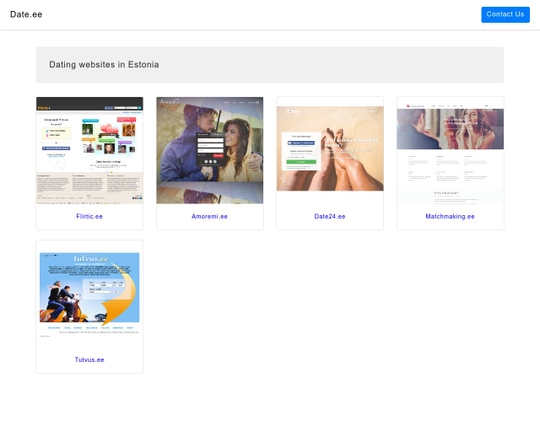Visit the Date24.ee link

tap(330, 216)
